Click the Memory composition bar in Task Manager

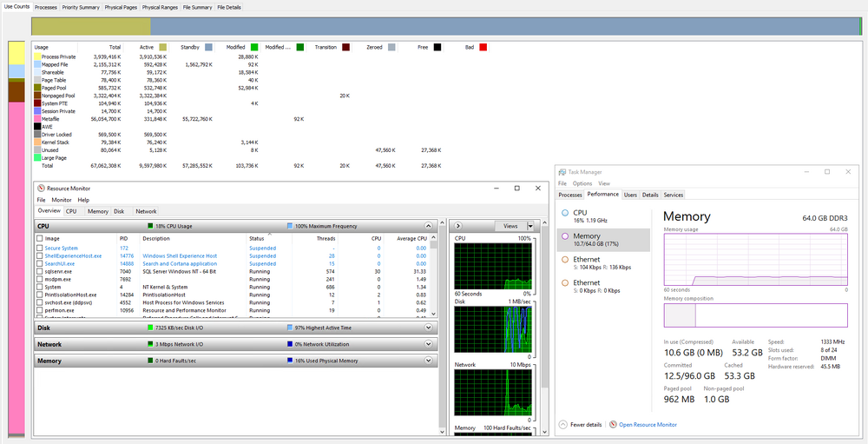pos(756,315)
